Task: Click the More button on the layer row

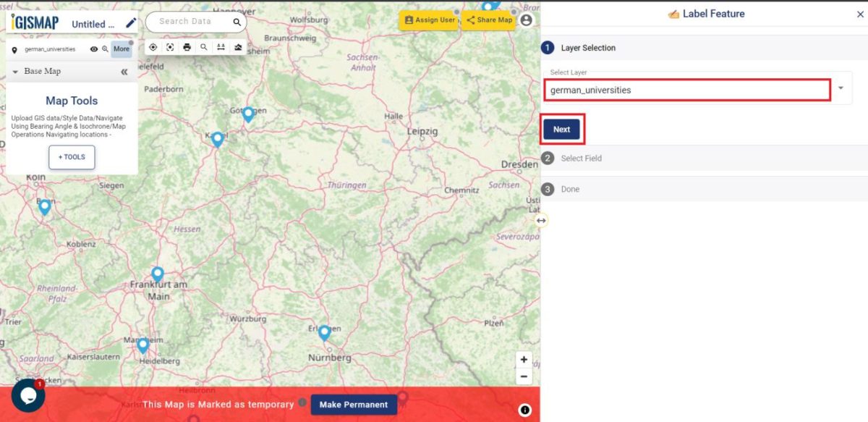Action: 121,48
